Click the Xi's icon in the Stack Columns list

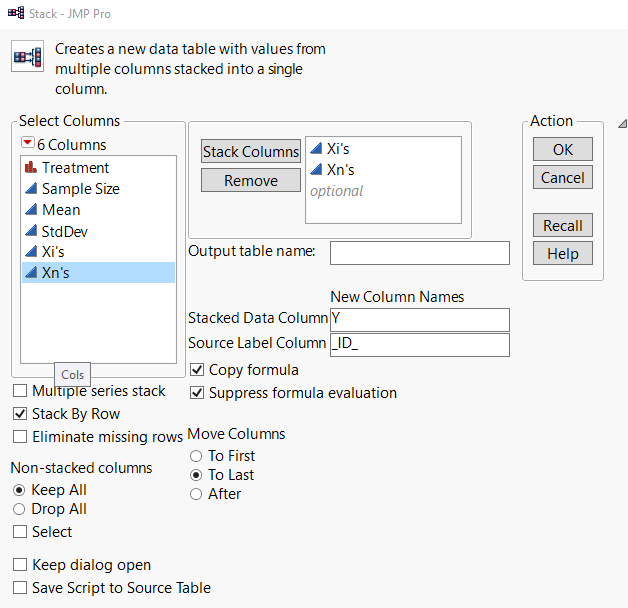click(x=316, y=148)
